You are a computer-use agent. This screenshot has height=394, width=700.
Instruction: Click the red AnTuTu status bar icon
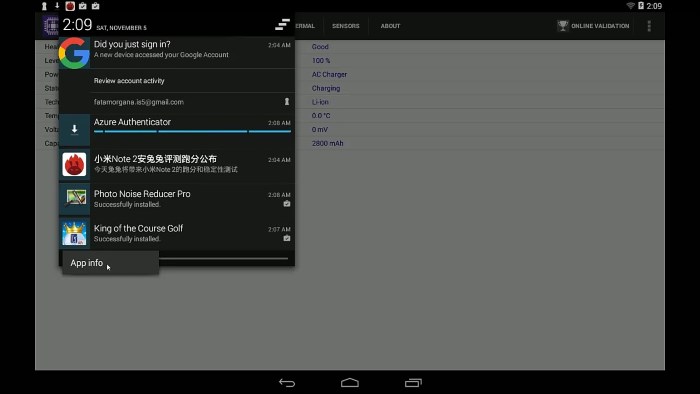pos(70,6)
